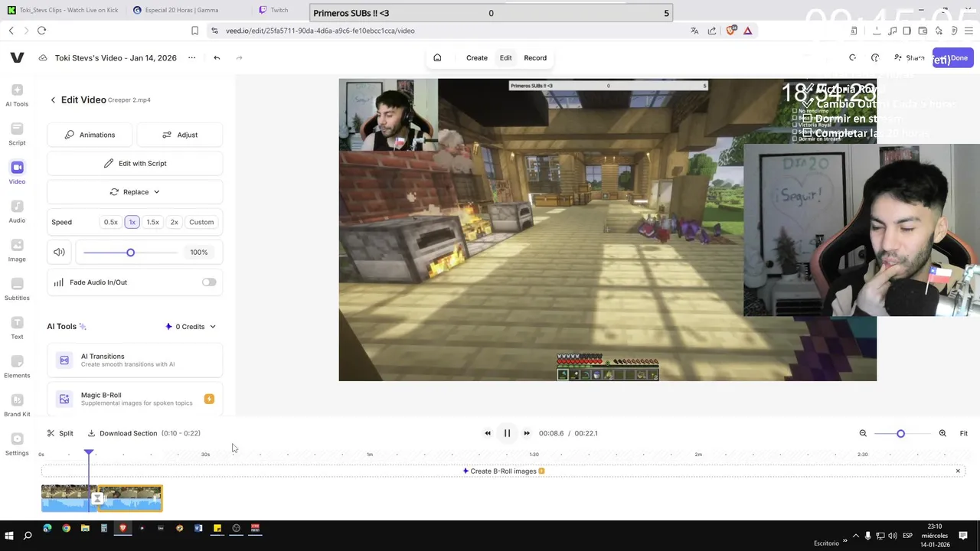Rewind the video playback
The image size is (980, 551).
pos(488,433)
